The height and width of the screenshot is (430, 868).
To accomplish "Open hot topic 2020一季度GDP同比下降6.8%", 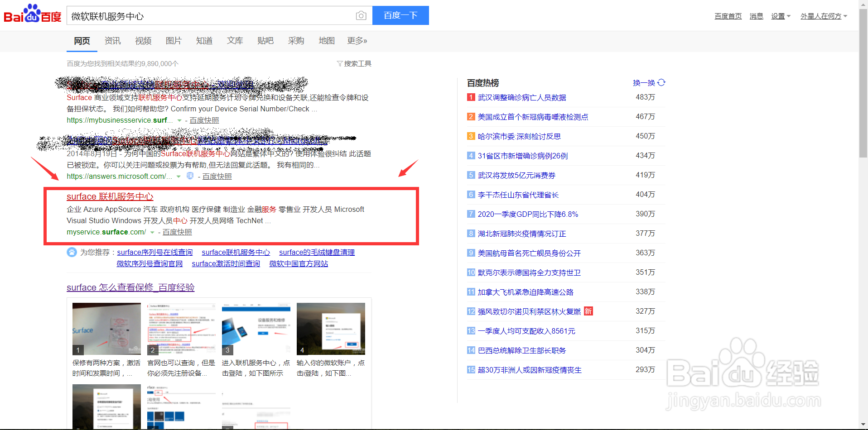I will point(528,214).
